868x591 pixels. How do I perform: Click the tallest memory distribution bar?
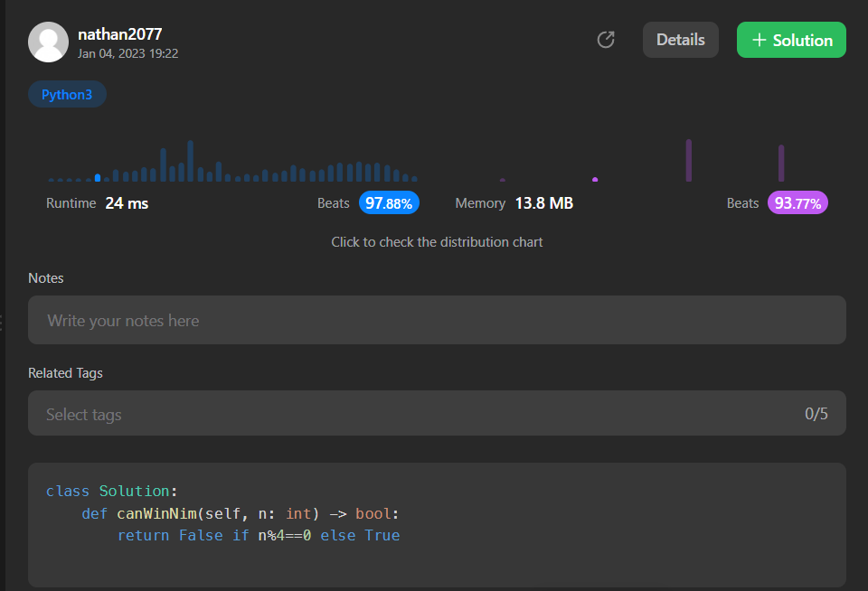(689, 161)
